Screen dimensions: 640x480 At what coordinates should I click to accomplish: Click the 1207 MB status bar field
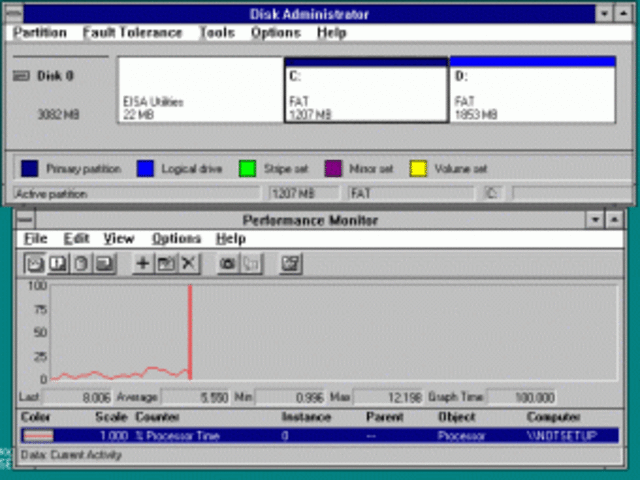pyautogui.click(x=303, y=193)
